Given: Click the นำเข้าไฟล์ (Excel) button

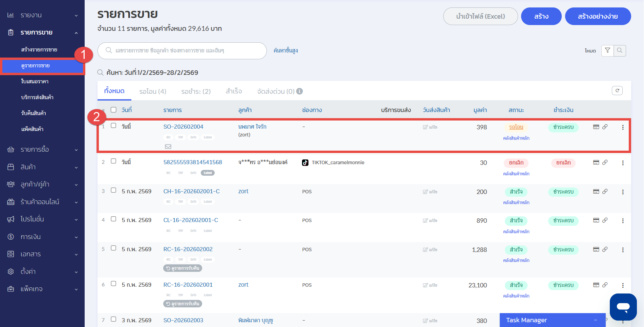Looking at the screenshot, I should pos(480,16).
